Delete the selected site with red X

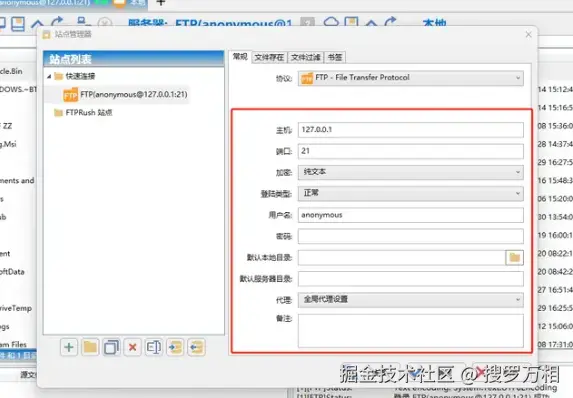(132, 347)
